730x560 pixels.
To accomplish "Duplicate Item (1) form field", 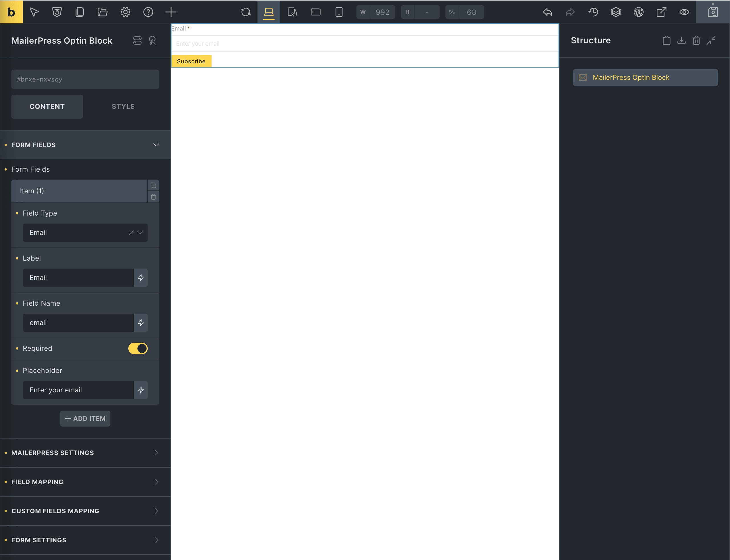I will pyautogui.click(x=153, y=185).
